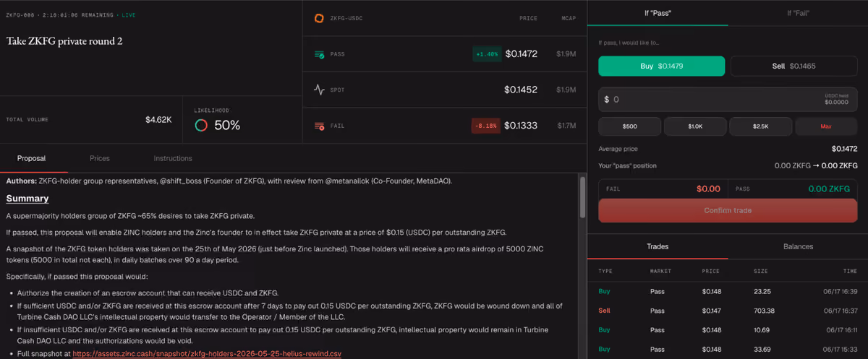
Task: Focus the USDC amount input field
Action: pos(728,99)
